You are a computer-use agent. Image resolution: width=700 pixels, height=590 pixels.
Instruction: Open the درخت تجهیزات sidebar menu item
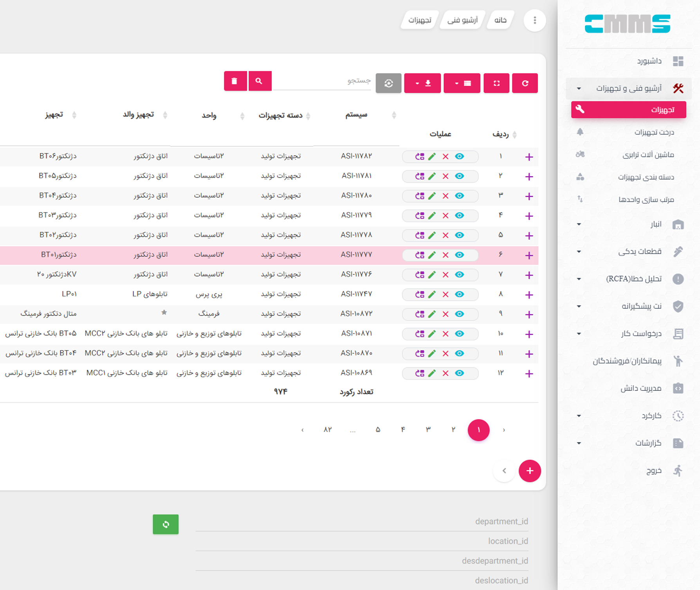coord(654,132)
